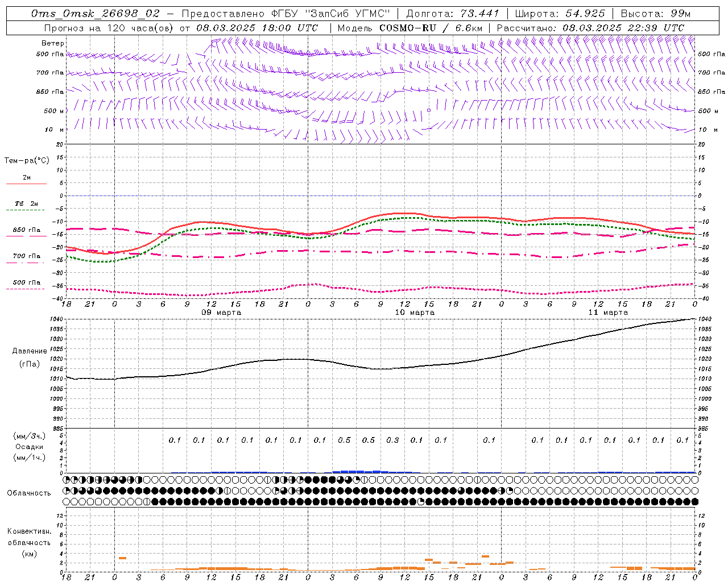Click the Ветер panel label
Image resolution: width=728 pixels, height=582 pixels.
[53, 43]
